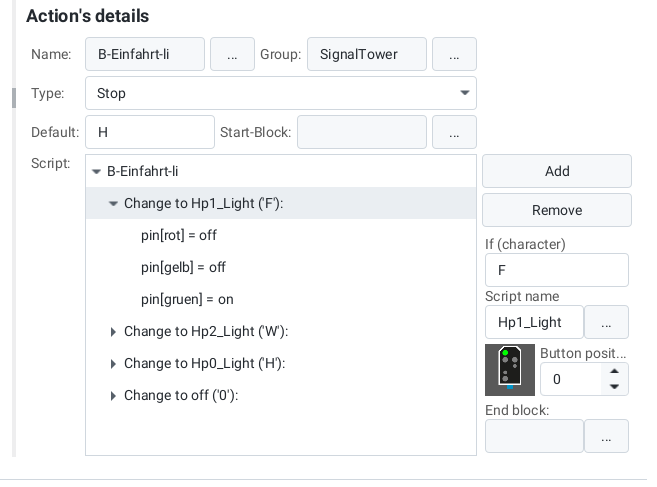This screenshot has height=487, width=657.
Task: Click the signal light preview icon
Action: pyautogui.click(x=510, y=369)
